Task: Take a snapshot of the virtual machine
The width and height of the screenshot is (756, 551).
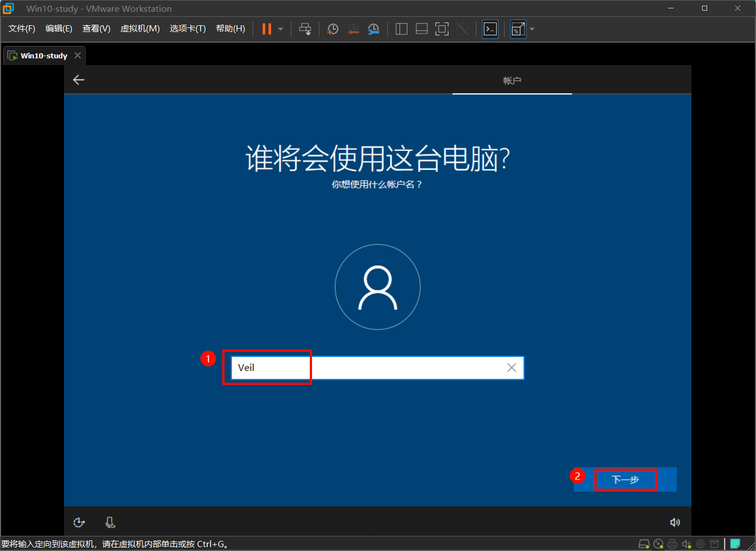Action: [x=333, y=29]
